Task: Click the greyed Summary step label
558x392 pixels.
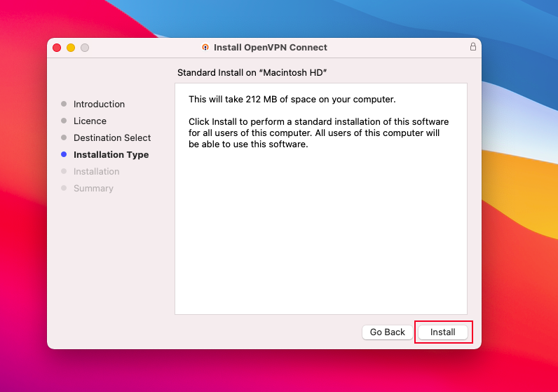Action: pyautogui.click(x=93, y=189)
